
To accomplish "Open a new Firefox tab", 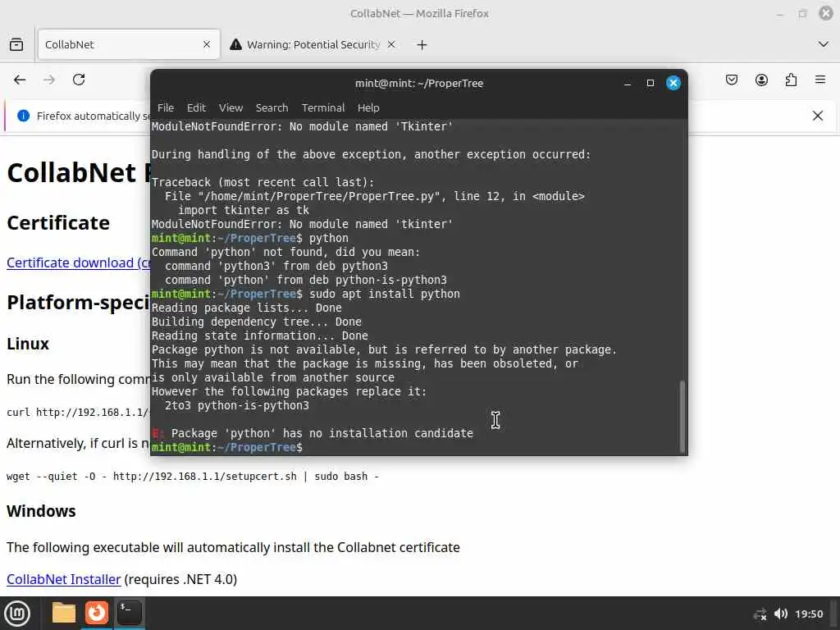I will click(x=422, y=45).
